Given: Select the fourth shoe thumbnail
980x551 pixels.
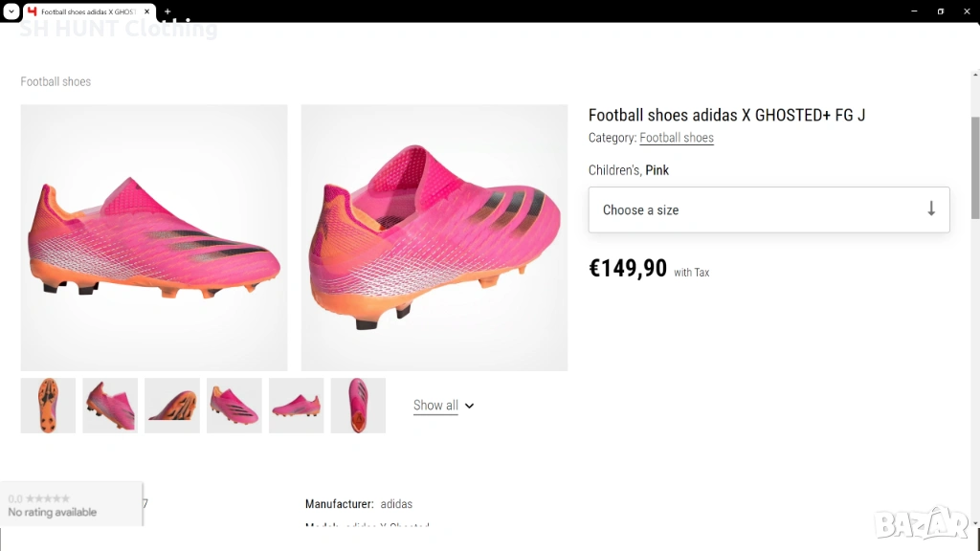Looking at the screenshot, I should pos(234,406).
